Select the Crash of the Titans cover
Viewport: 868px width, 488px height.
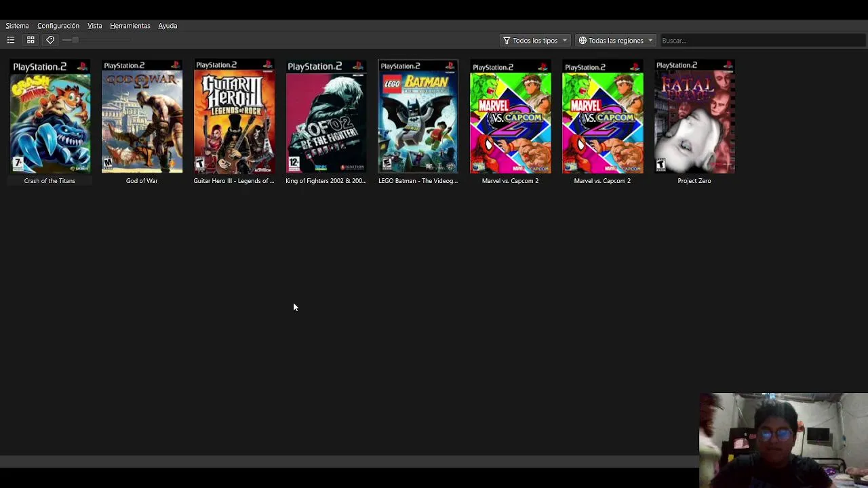[50, 117]
